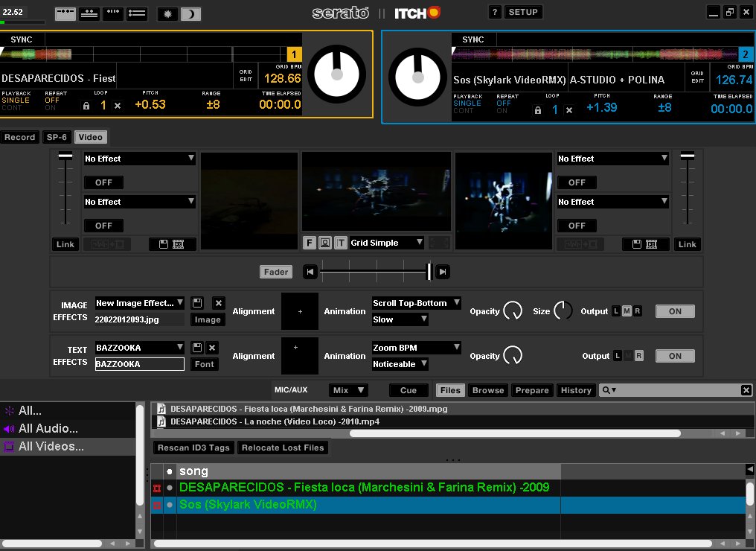Toggle the Text Effects ON button

coord(675,356)
